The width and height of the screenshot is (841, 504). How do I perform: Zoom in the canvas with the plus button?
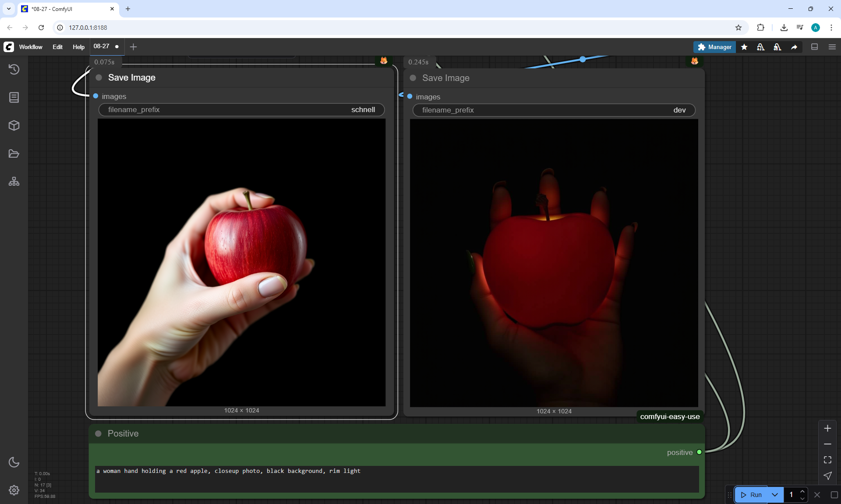(x=827, y=428)
